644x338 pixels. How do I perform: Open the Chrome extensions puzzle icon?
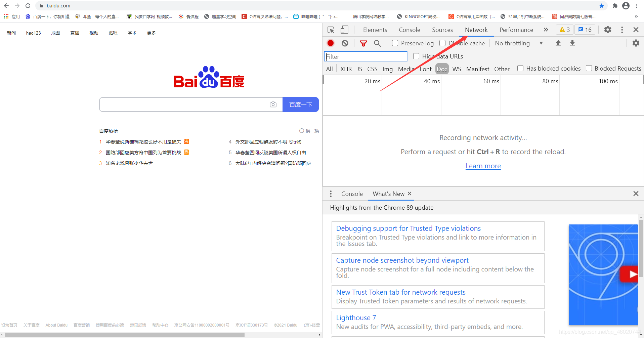coord(615,6)
